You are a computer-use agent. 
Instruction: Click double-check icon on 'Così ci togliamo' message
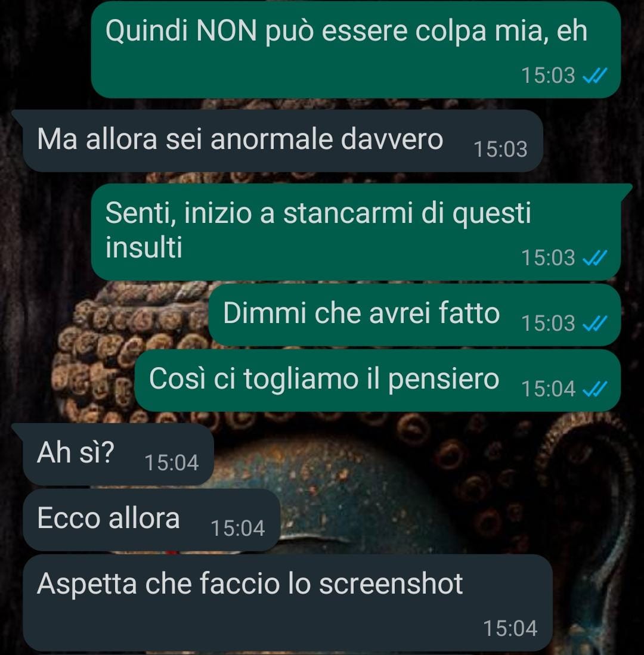(595, 389)
